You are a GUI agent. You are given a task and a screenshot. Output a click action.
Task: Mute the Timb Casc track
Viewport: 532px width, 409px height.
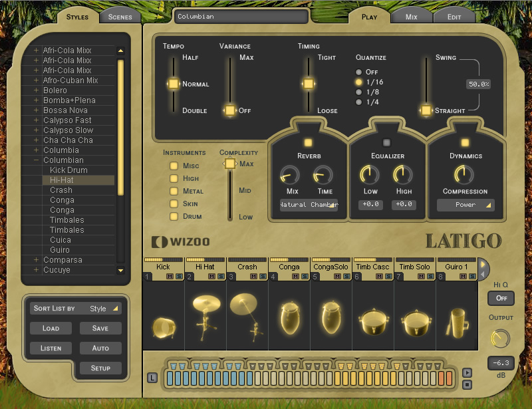pos(379,276)
